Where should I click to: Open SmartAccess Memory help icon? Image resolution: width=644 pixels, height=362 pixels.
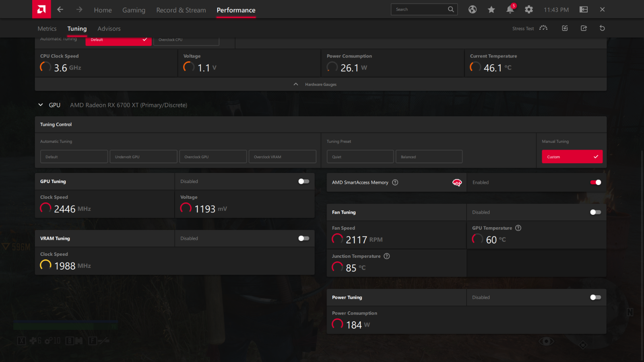pos(395,182)
